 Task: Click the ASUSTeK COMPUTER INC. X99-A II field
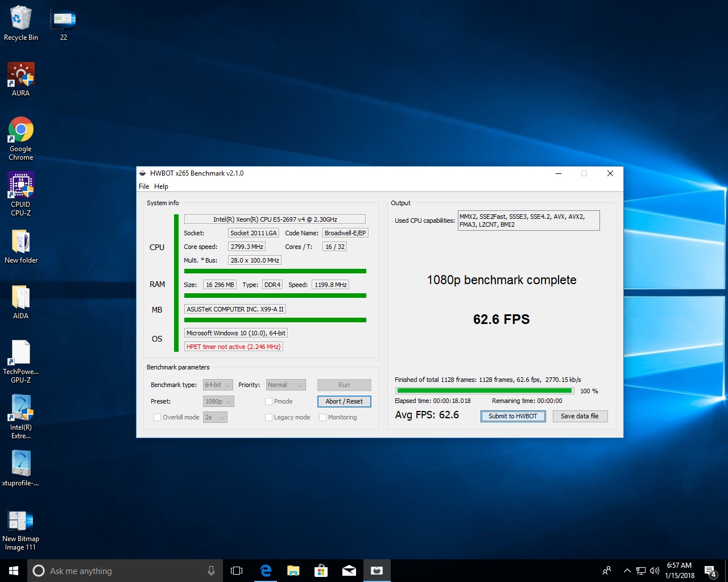(235, 309)
